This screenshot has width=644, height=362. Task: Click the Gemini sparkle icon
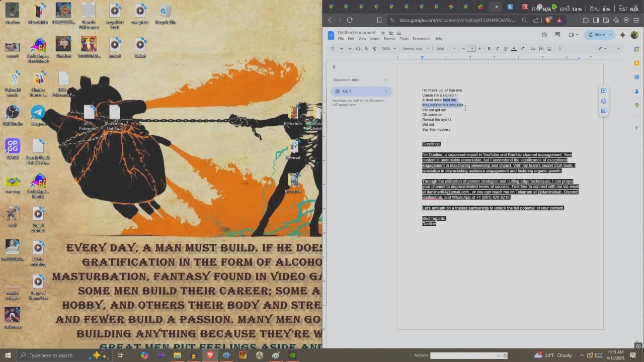point(623,35)
